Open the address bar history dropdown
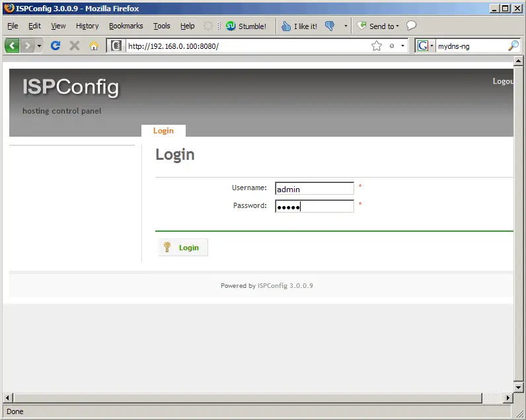The image size is (526, 420). pyautogui.click(x=402, y=46)
